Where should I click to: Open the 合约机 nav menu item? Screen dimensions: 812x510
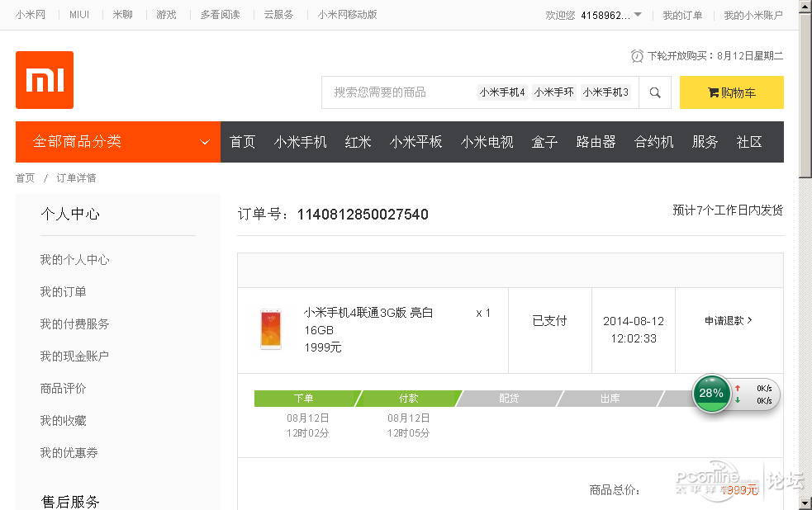[x=654, y=142]
